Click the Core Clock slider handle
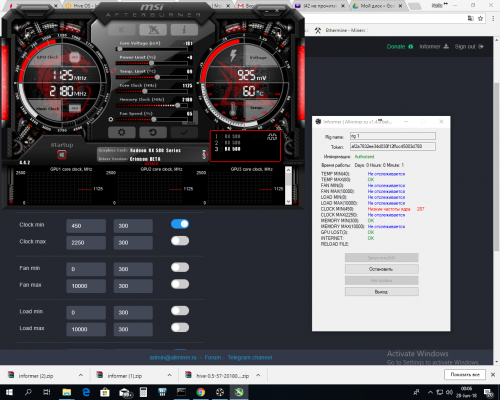 pos(145,91)
